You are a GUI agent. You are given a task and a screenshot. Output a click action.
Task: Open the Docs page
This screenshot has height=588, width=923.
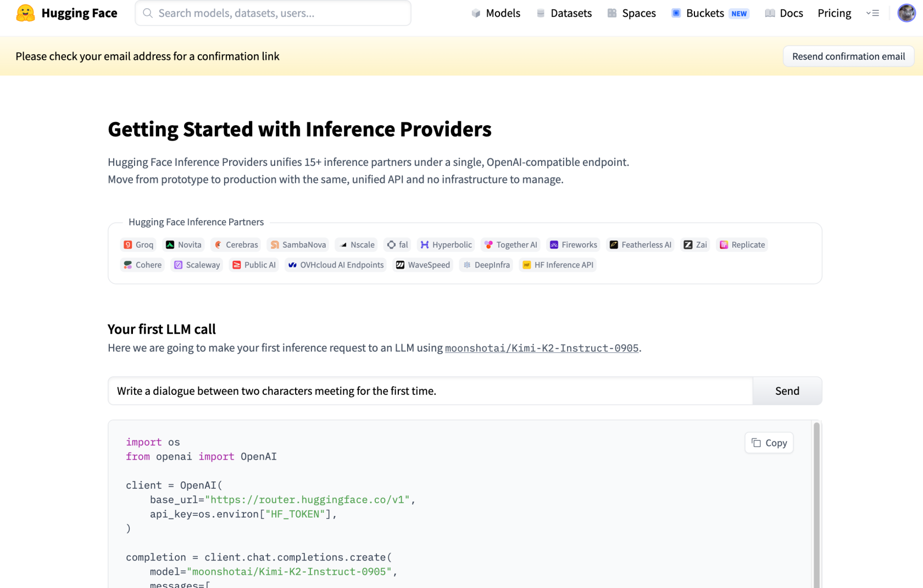[x=784, y=13]
